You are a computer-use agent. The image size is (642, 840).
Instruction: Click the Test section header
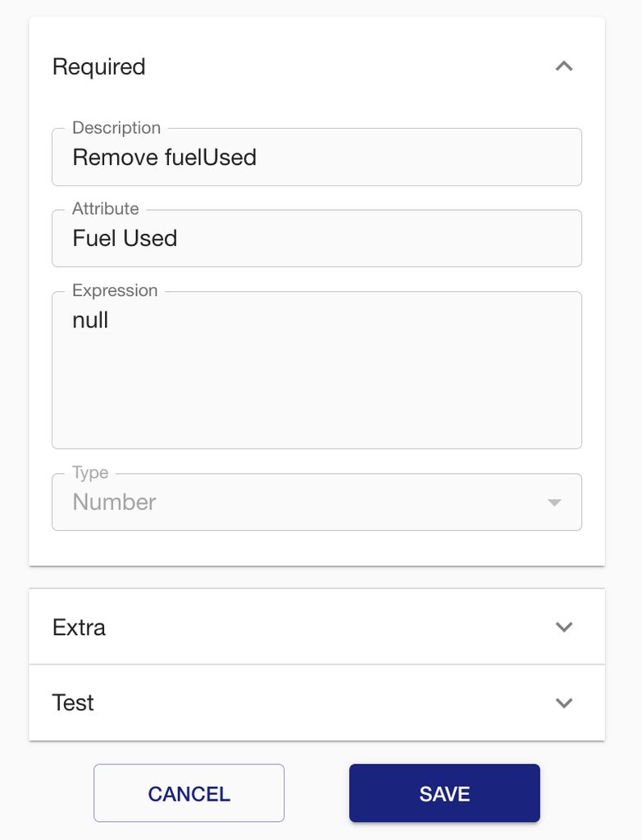tap(73, 702)
